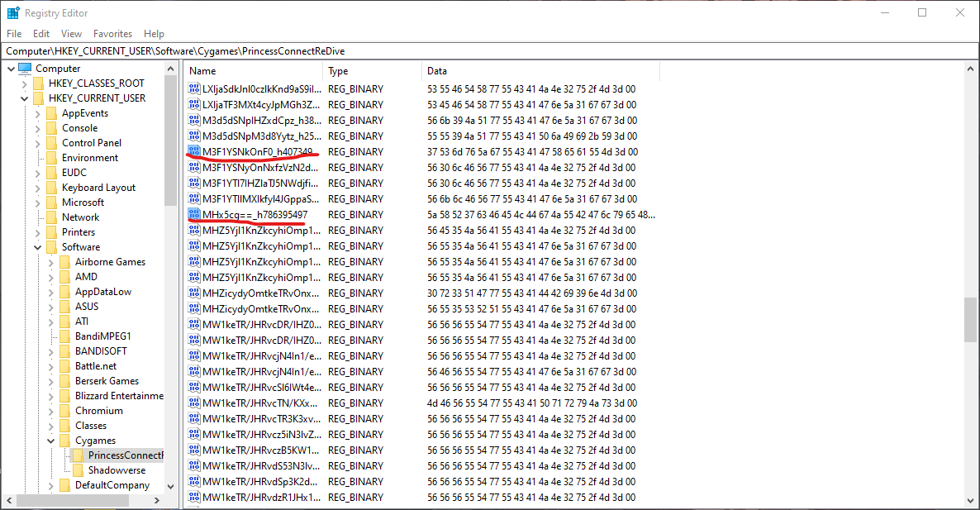
Task: Select the AppDataLow key in tree
Action: pyautogui.click(x=103, y=292)
